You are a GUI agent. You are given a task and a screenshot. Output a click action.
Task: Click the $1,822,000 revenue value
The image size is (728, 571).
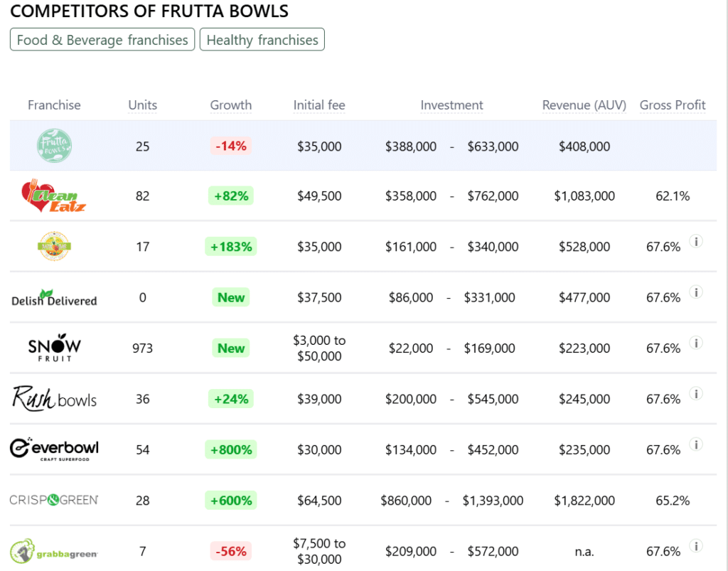click(584, 501)
